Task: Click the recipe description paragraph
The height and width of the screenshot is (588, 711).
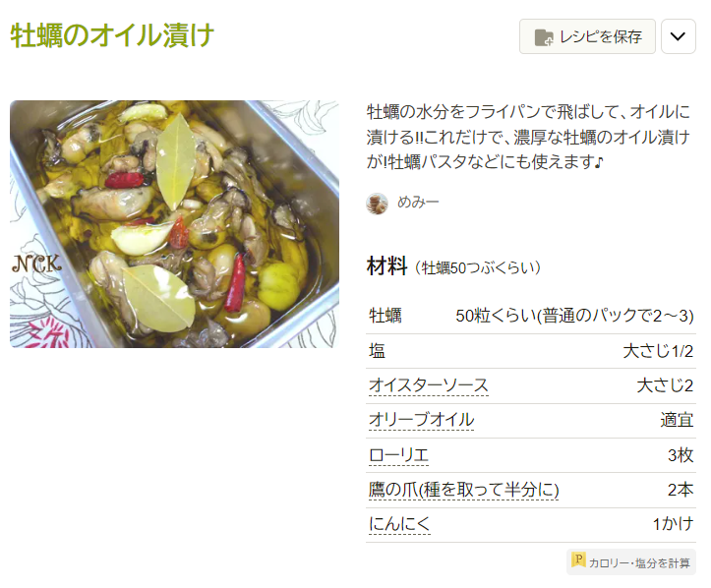Action: pos(528,137)
